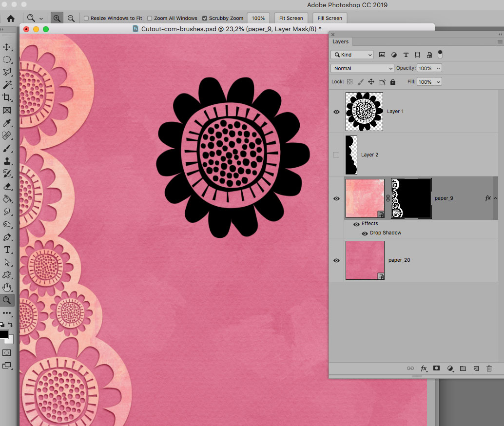Screen dimensions: 504x426
Task: Enable Resize Windows to Fit
Action: 86,19
